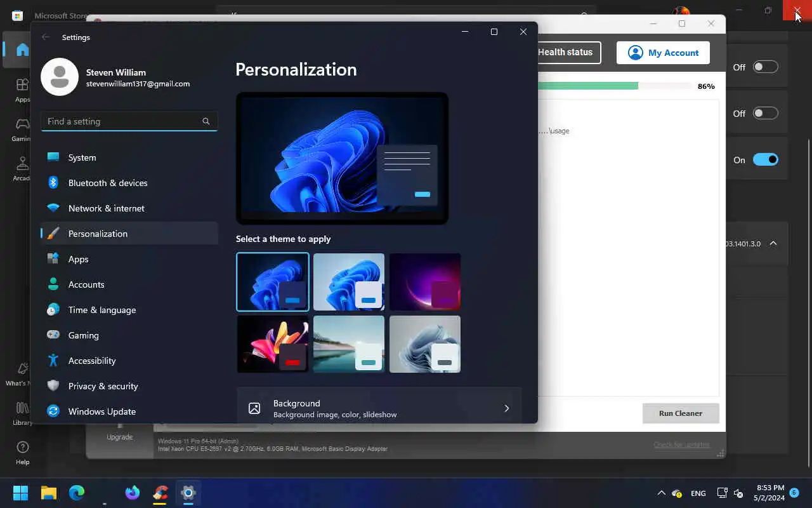Open Accessibility settings
This screenshot has height=508, width=812.
[x=129, y=361]
